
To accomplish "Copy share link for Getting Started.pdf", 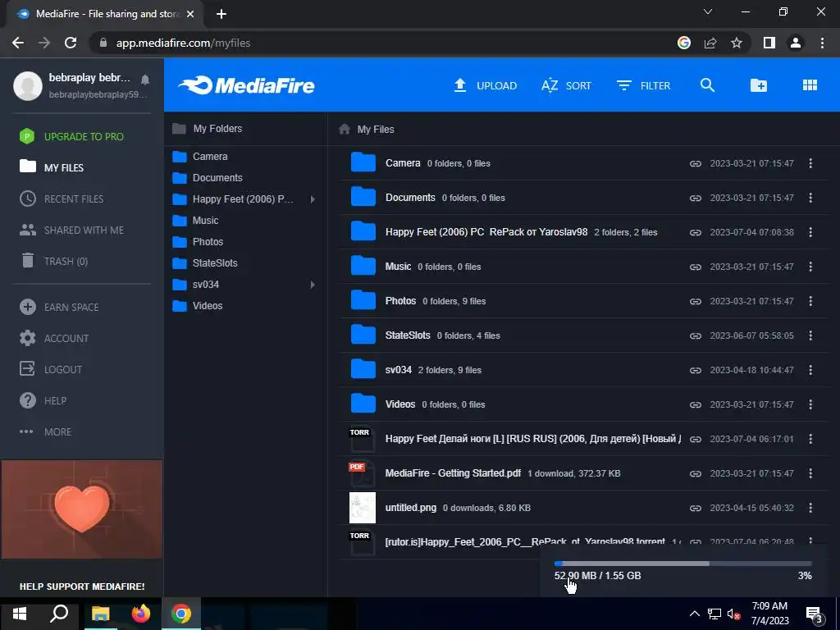I will (696, 473).
